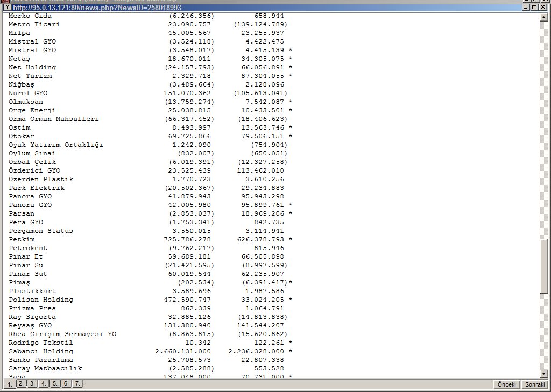Show page tab 6
This screenshot has height=392, width=551.
click(66, 383)
